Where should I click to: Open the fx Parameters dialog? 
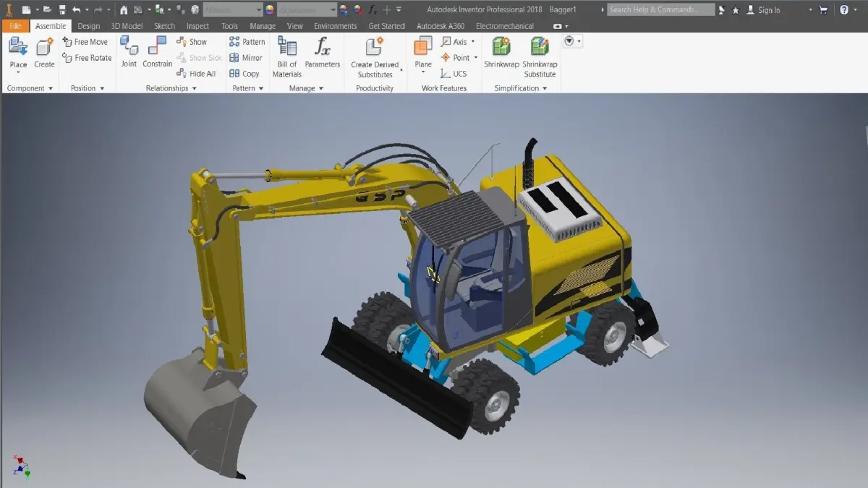click(323, 53)
